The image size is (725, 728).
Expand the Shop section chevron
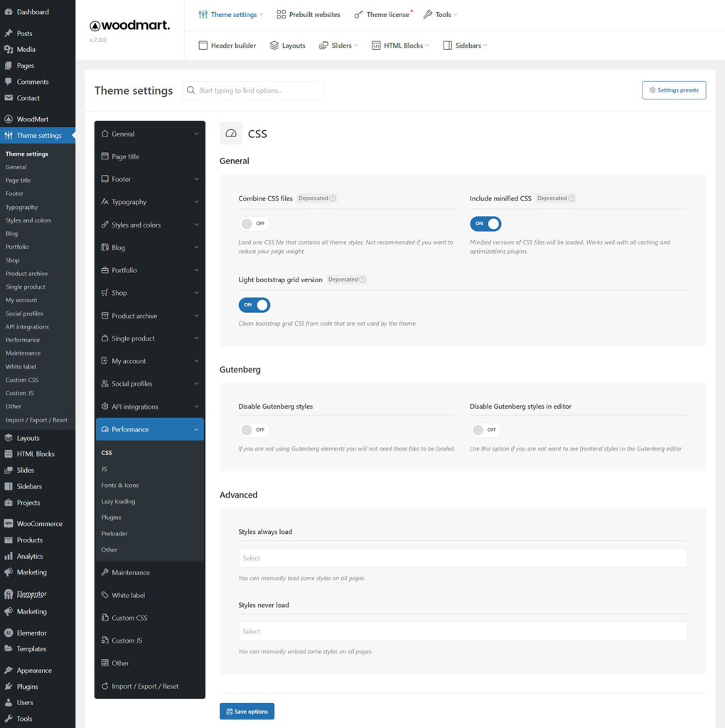196,293
